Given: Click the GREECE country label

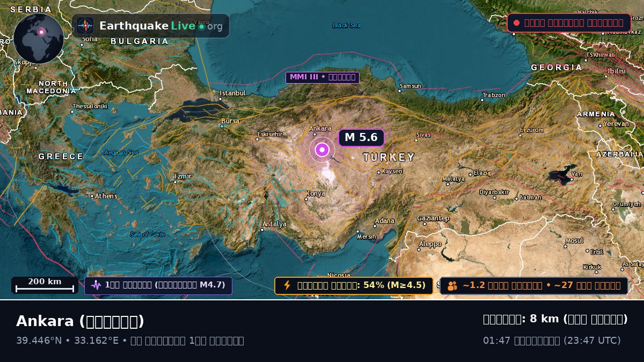Looking at the screenshot, I should 61,157.
